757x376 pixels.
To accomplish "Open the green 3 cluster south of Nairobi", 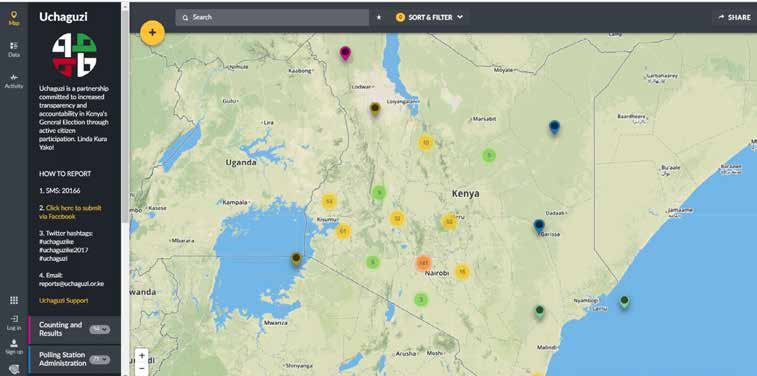I will (421, 300).
